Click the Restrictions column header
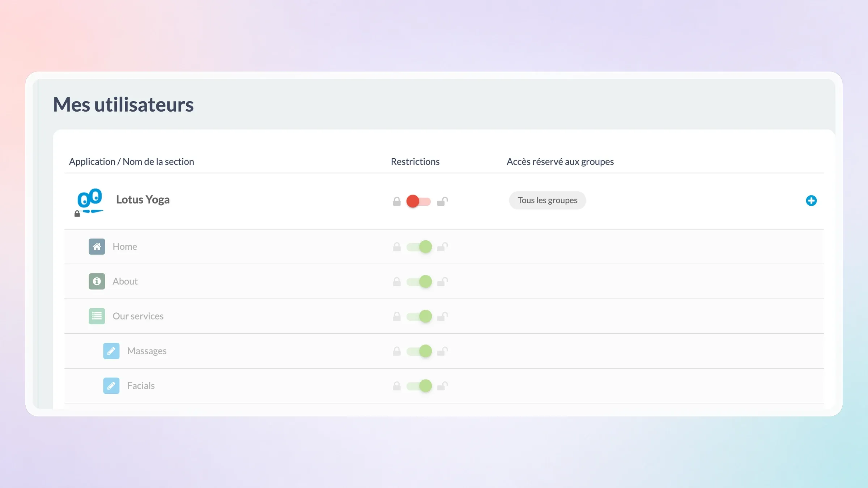Image resolution: width=868 pixels, height=488 pixels. click(415, 162)
